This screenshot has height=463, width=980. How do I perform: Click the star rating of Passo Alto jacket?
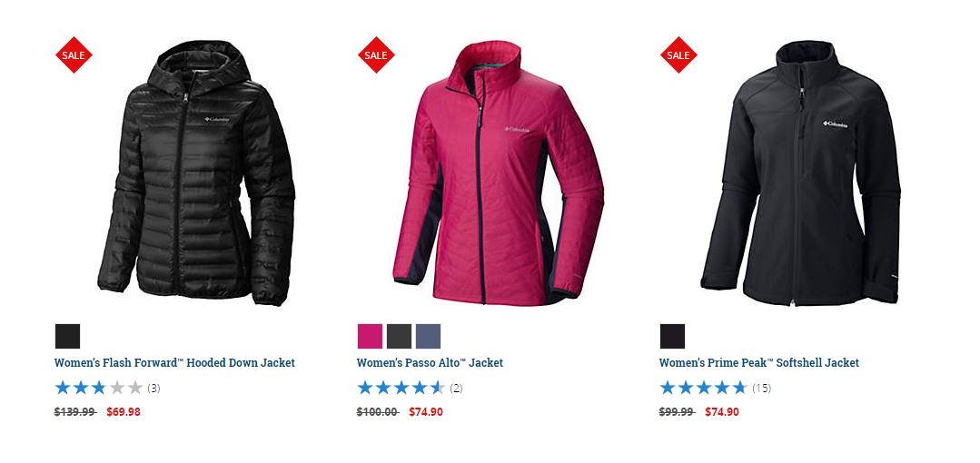pos(401,388)
